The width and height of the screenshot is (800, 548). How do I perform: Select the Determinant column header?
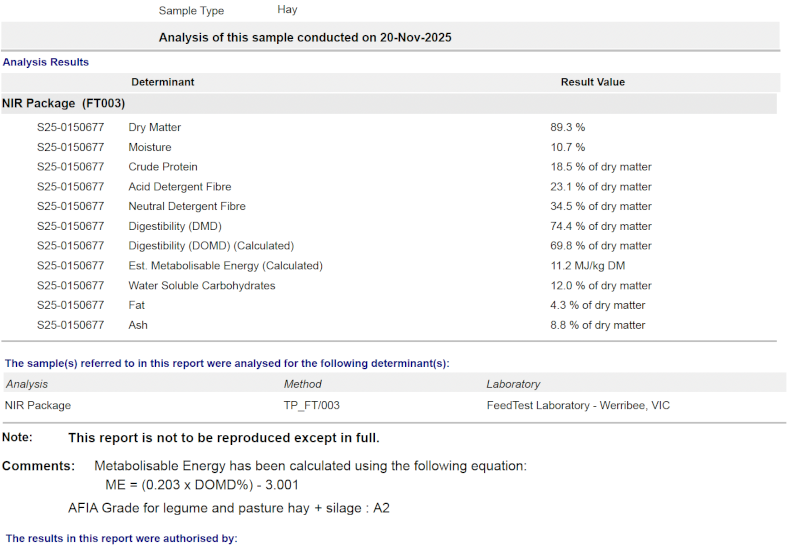click(162, 82)
